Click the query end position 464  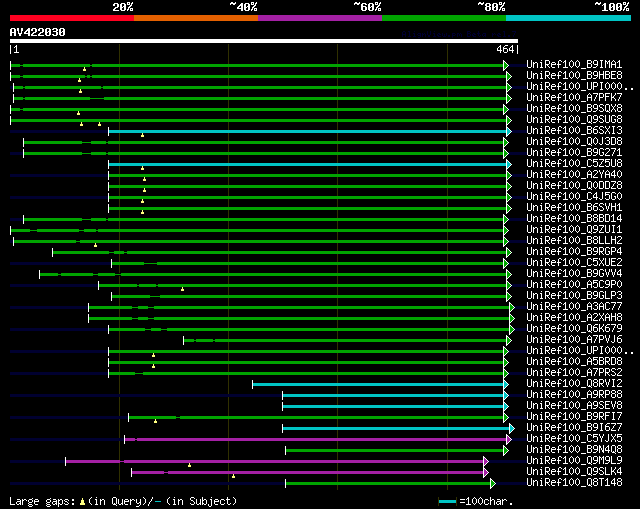[x=505, y=49]
